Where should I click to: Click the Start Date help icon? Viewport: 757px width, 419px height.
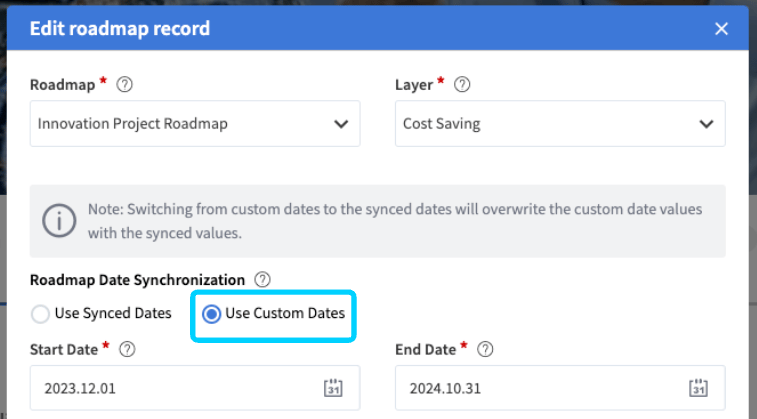127,349
